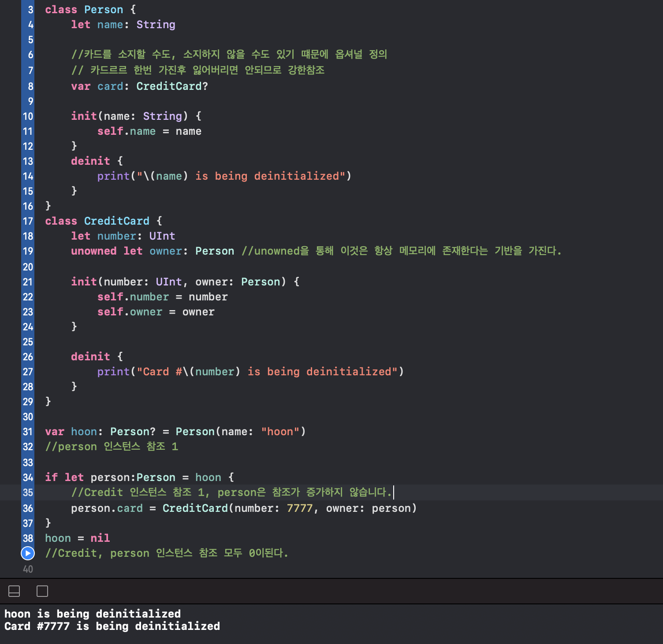Run playground up to line 39
The height and width of the screenshot is (644, 663).
pyautogui.click(x=28, y=553)
